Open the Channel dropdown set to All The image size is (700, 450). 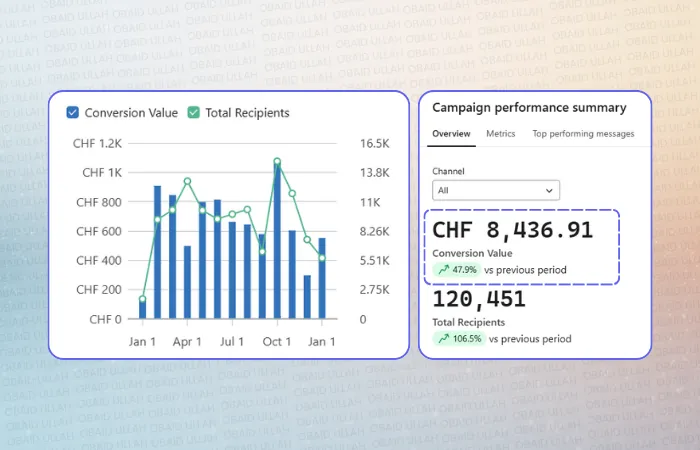(x=496, y=191)
